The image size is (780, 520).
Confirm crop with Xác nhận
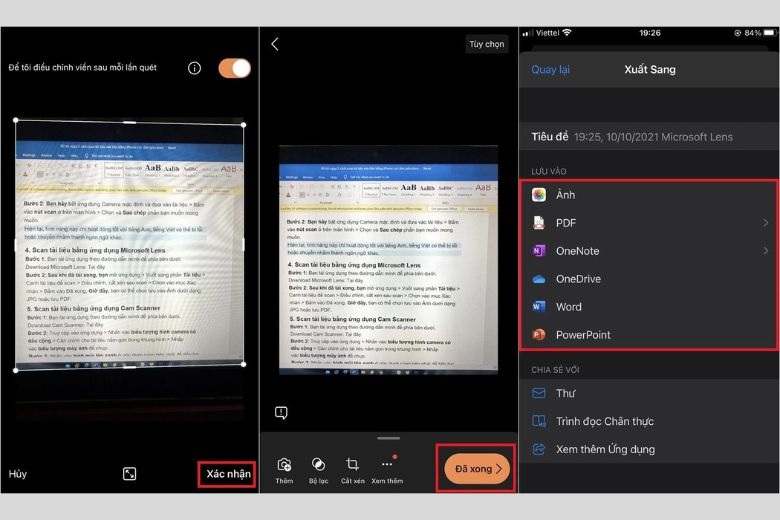[228, 474]
